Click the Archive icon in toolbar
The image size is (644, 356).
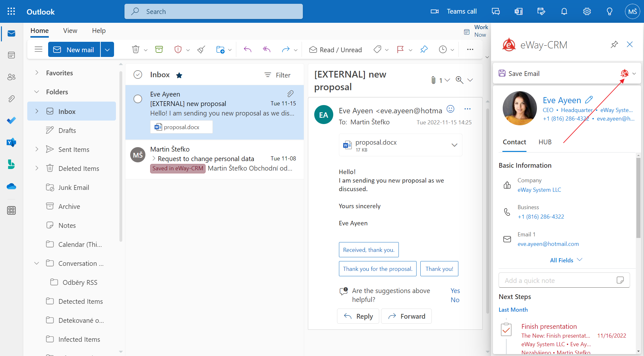(159, 49)
